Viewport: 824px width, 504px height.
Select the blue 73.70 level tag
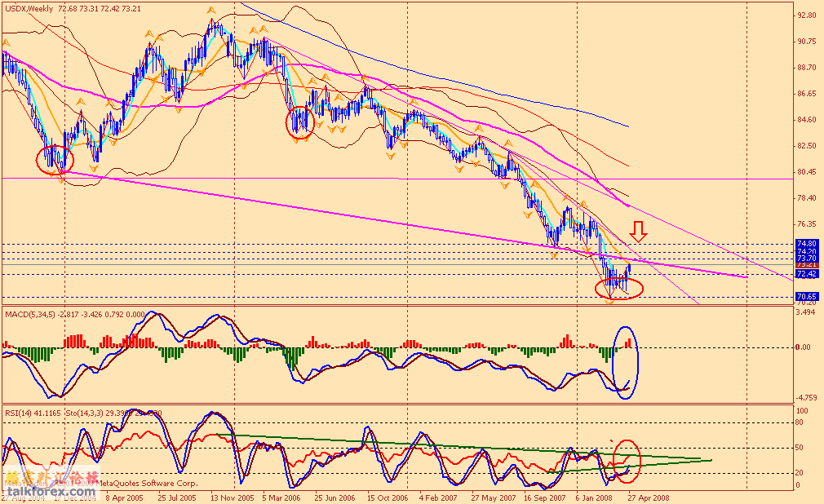coord(807,258)
